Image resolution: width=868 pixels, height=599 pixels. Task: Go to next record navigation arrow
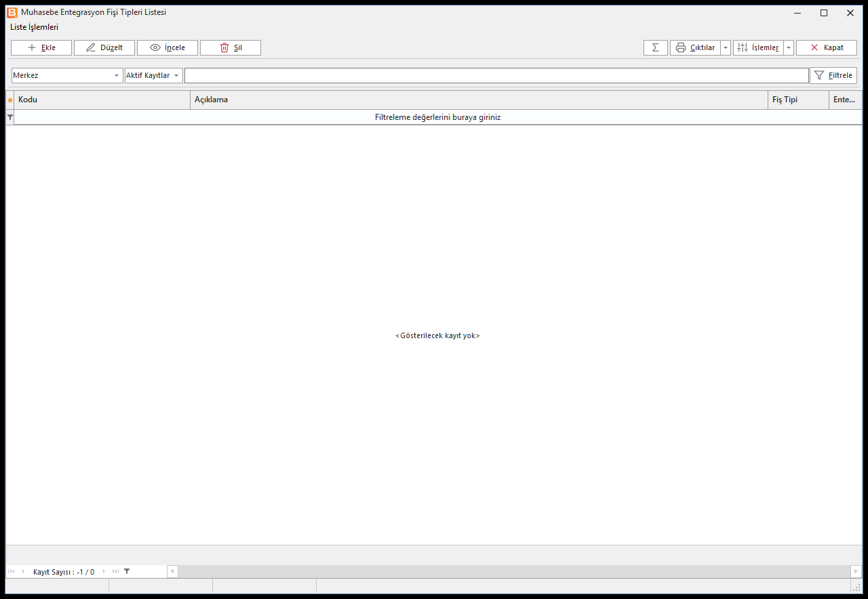(104, 572)
